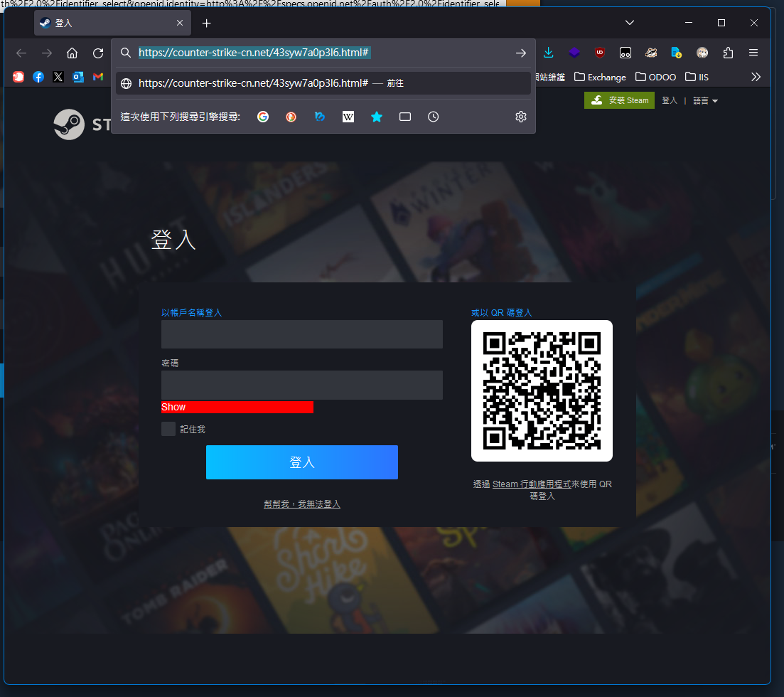Search this time with Google
The height and width of the screenshot is (697, 784).
click(263, 117)
